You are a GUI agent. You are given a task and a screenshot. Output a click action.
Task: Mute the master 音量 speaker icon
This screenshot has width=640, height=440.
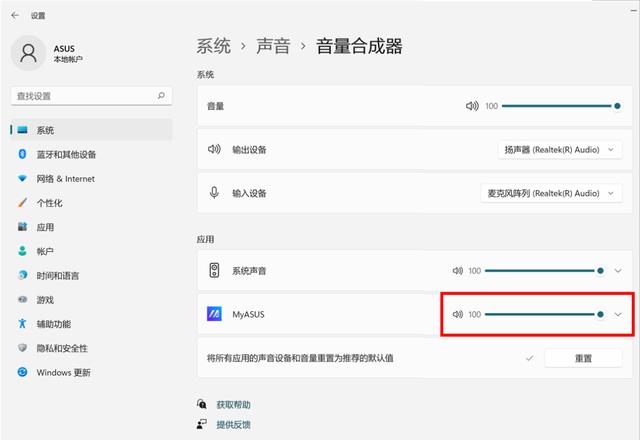click(472, 106)
